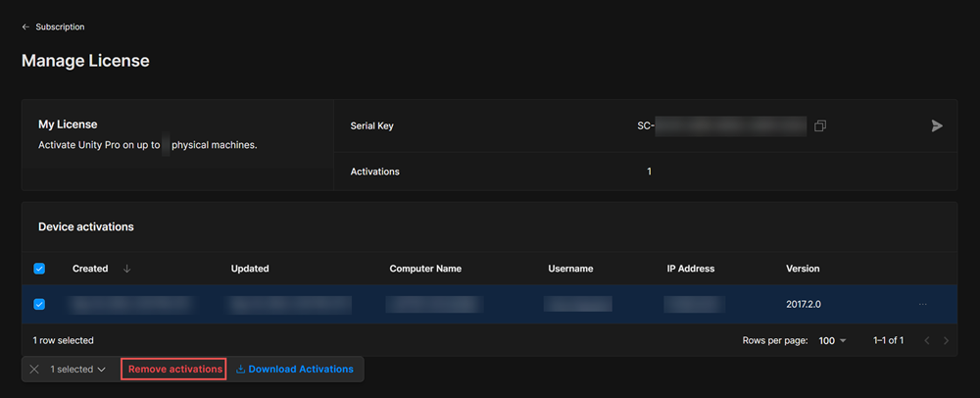
Task: Click the Serial Key label
Action: [371, 126]
